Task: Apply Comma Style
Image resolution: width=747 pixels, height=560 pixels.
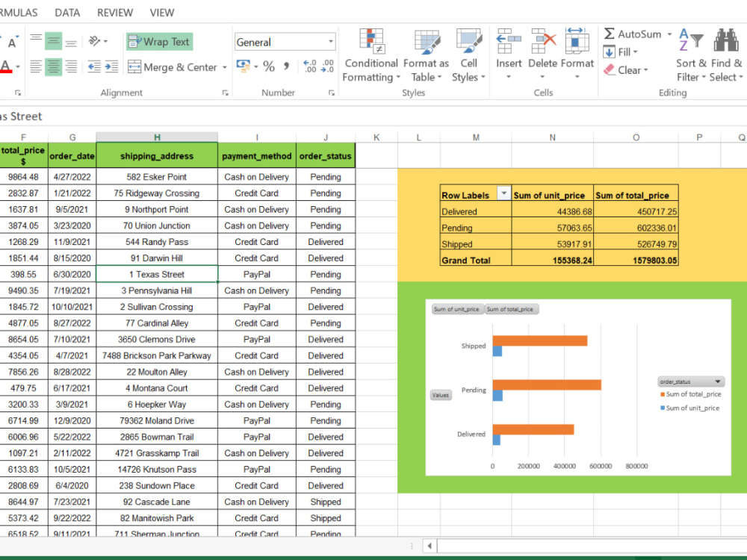Action: pos(286,66)
